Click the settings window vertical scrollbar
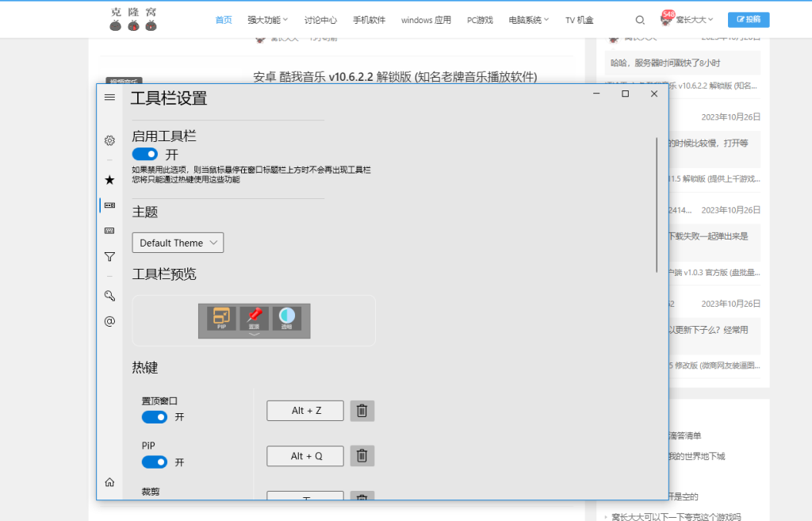812x521 pixels. tap(657, 205)
